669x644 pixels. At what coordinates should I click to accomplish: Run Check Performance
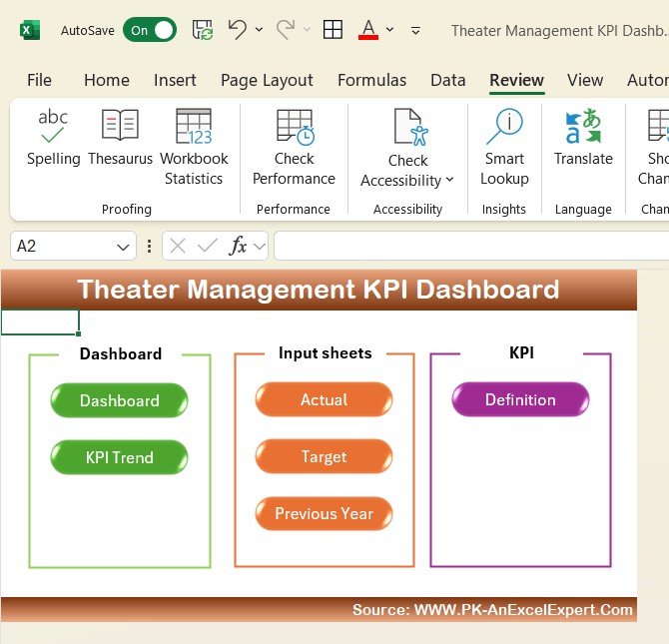(x=294, y=147)
